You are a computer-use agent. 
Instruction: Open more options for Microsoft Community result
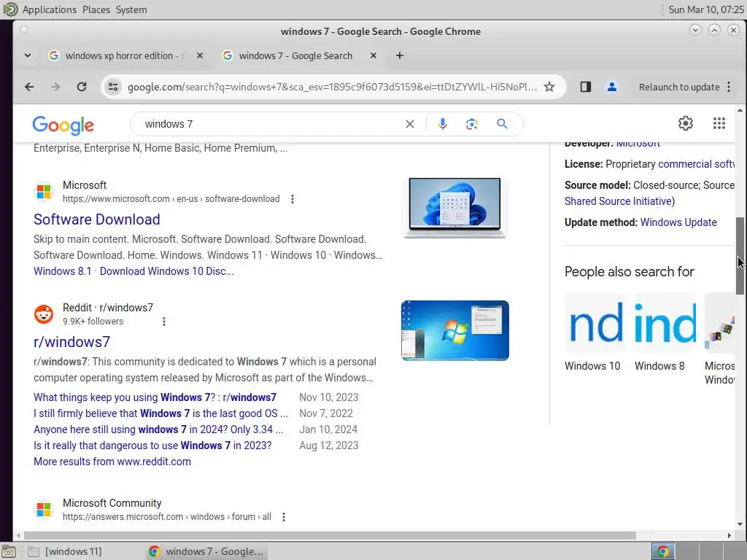284,517
